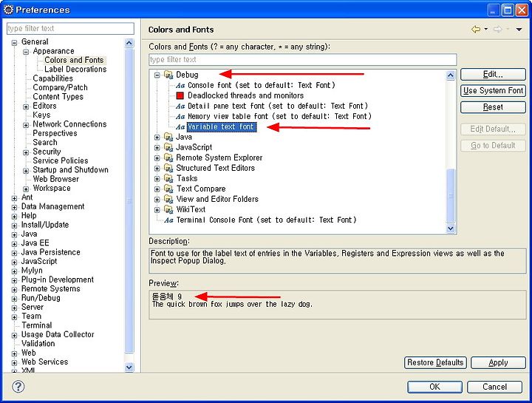Viewport: 532px width, 403px height.
Task: Click the Debug folder icon
Action: [168, 75]
